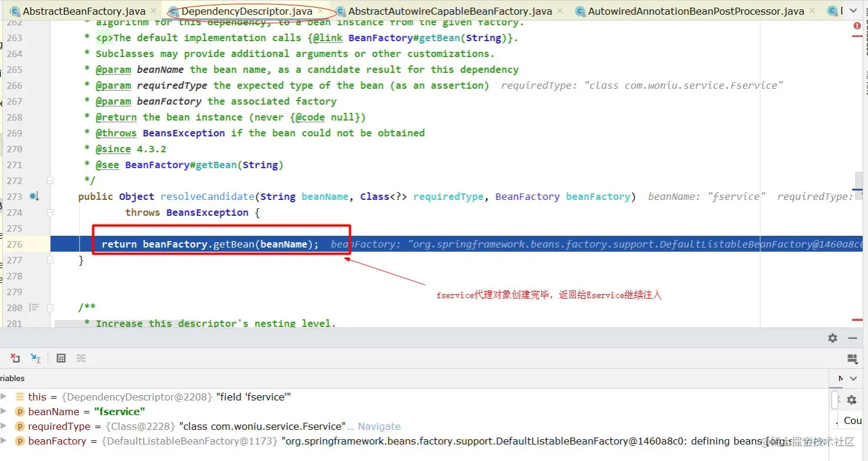Close the AbstractAutowireCapableBeanFactory.java tab
Viewport: 868px width, 461px height.
tap(560, 11)
